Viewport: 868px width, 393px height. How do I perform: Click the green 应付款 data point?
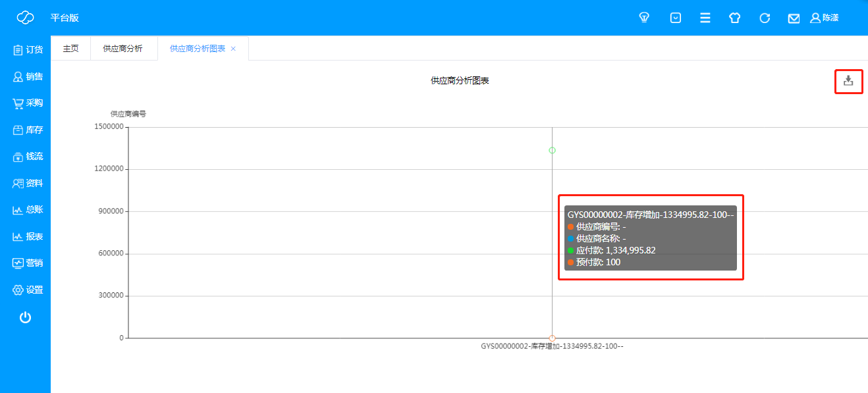coord(552,150)
